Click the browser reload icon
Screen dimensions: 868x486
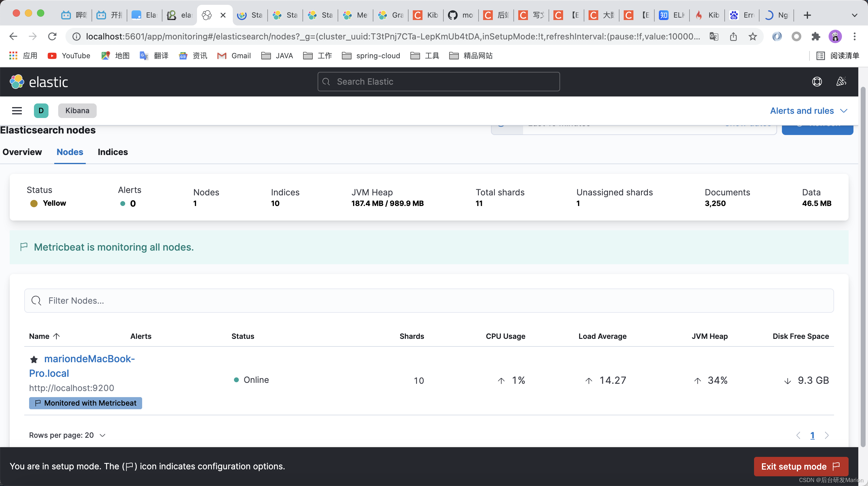52,36
